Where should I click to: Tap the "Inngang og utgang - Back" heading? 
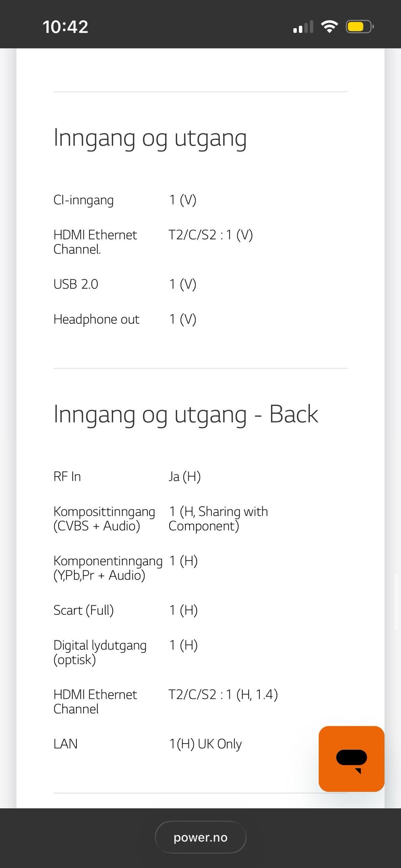click(186, 414)
